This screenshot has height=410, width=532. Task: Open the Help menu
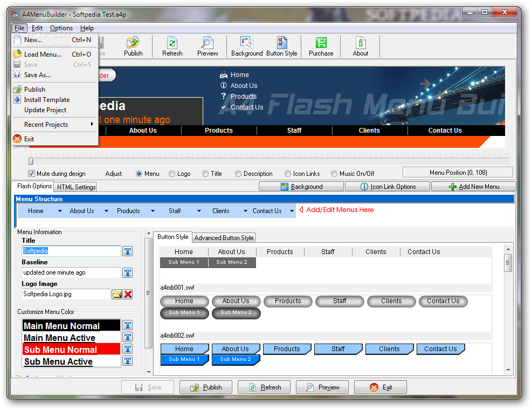(87, 28)
